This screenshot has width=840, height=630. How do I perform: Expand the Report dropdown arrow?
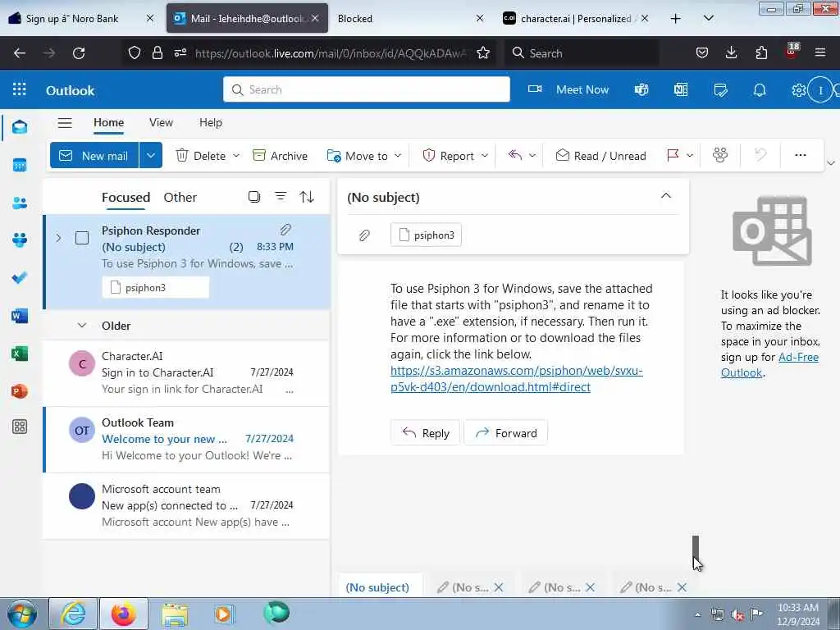(x=485, y=156)
